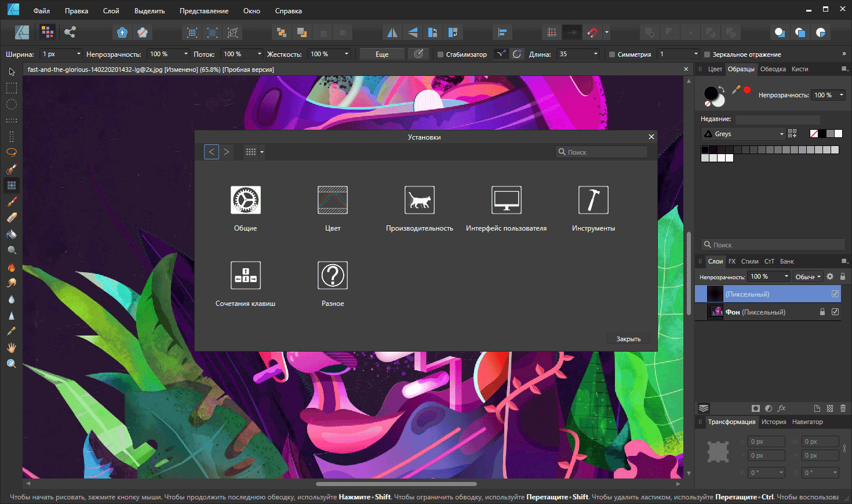The image size is (852, 504).
Task: Flip horizontal toolbar icon
Action: (392, 32)
